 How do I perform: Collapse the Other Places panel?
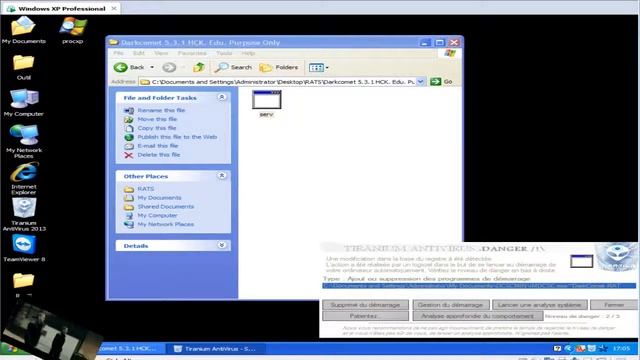[x=222, y=176]
